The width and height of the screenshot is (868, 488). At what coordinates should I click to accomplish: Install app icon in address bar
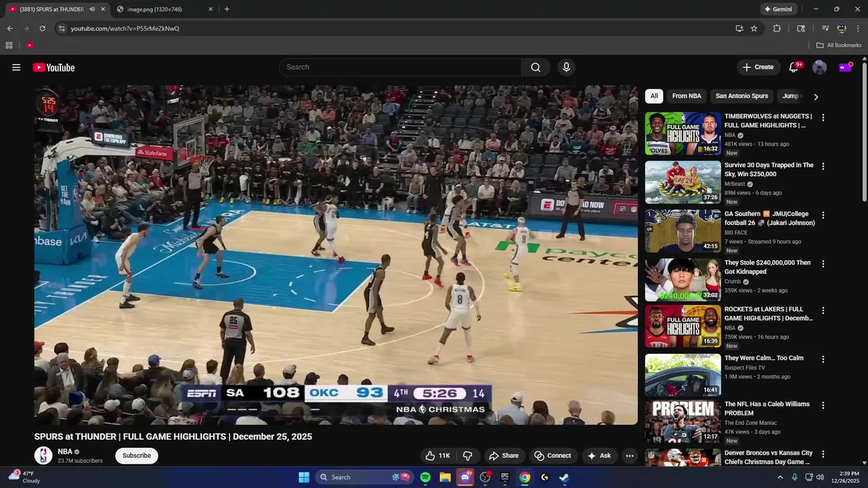pos(739,28)
